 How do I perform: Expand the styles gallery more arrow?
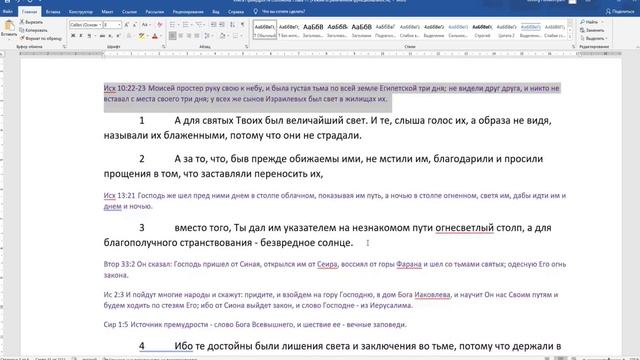point(570,37)
